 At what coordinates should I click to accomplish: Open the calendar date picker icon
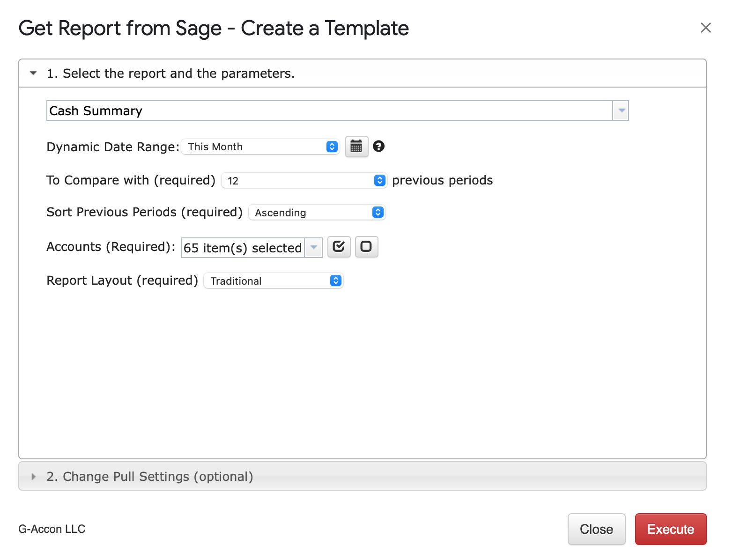[x=356, y=147]
